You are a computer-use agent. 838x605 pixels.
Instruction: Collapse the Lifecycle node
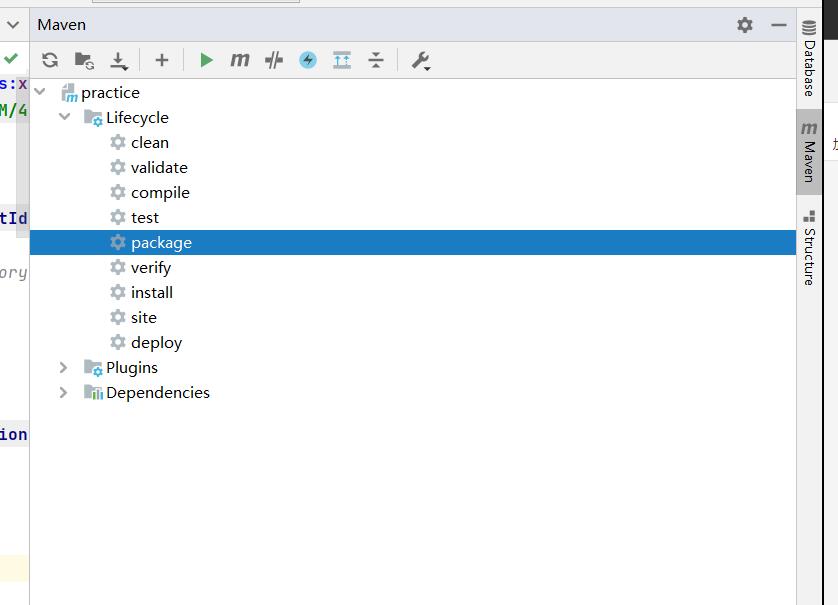coord(65,116)
